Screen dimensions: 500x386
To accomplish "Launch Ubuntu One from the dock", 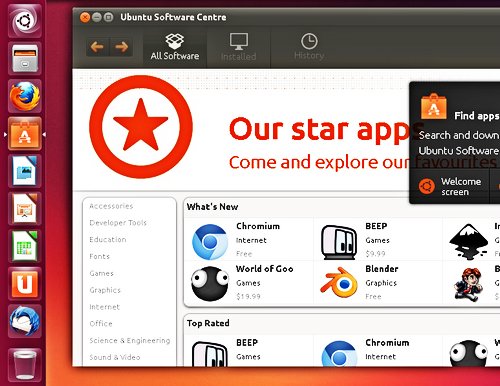I will (25, 284).
